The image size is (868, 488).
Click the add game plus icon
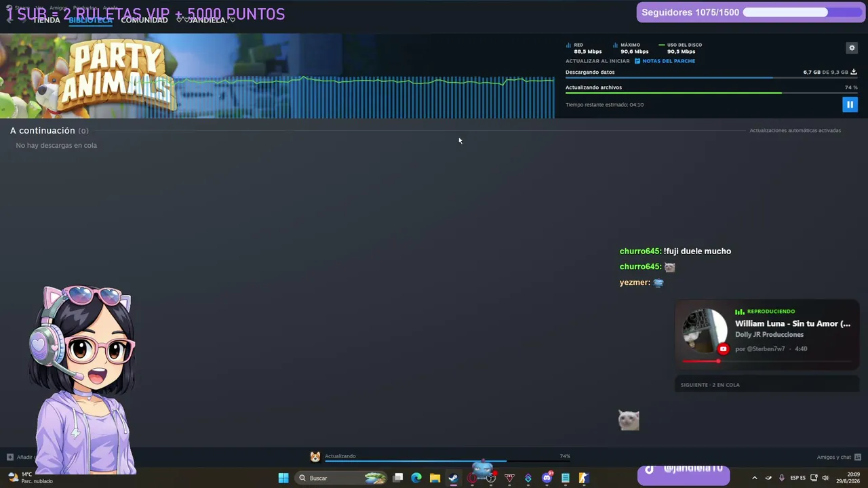coord(9,457)
